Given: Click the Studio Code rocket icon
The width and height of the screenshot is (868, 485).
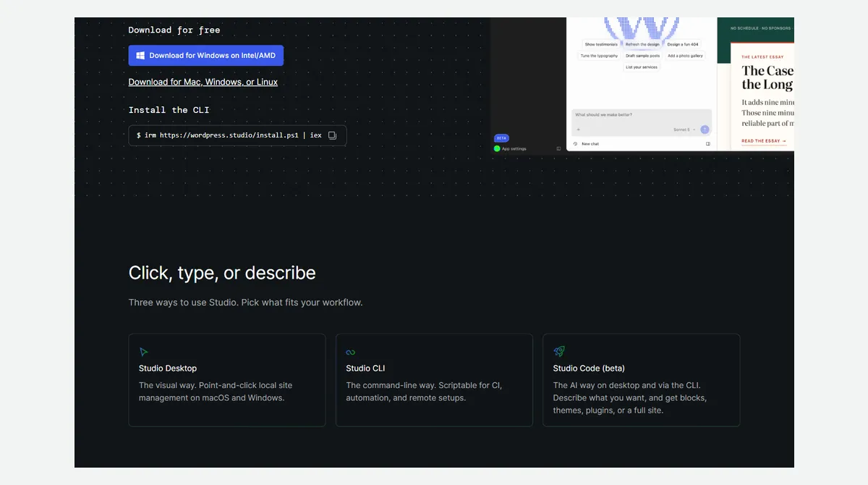Looking at the screenshot, I should point(558,351).
